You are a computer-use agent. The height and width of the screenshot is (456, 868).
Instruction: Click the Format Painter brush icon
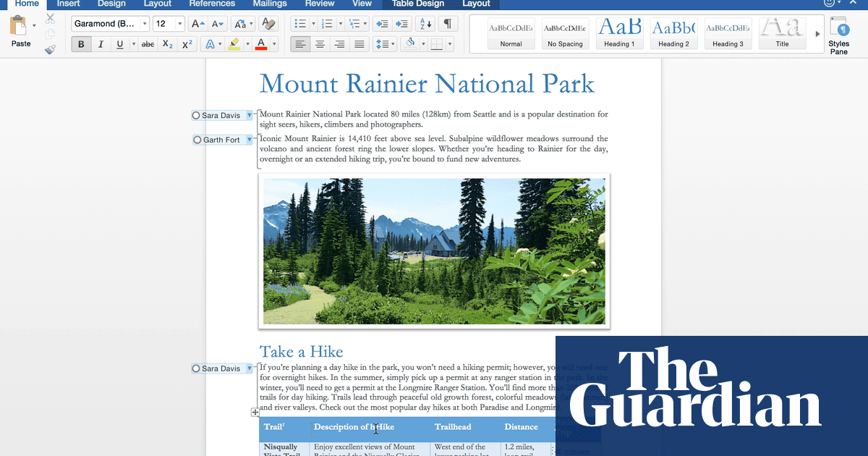(50, 50)
